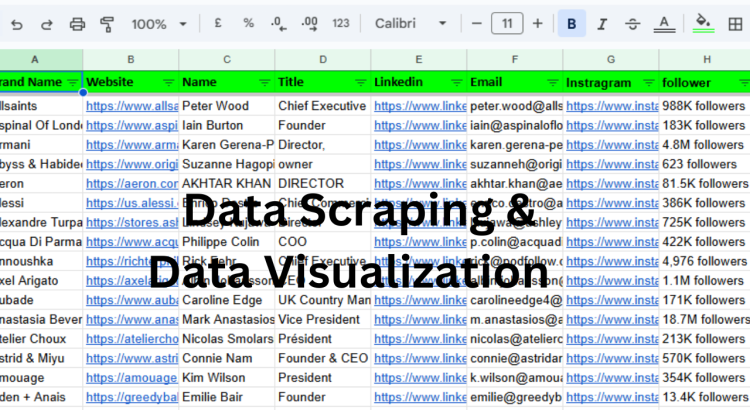The height and width of the screenshot is (410, 750).
Task: Select column D header
Action: (x=323, y=59)
